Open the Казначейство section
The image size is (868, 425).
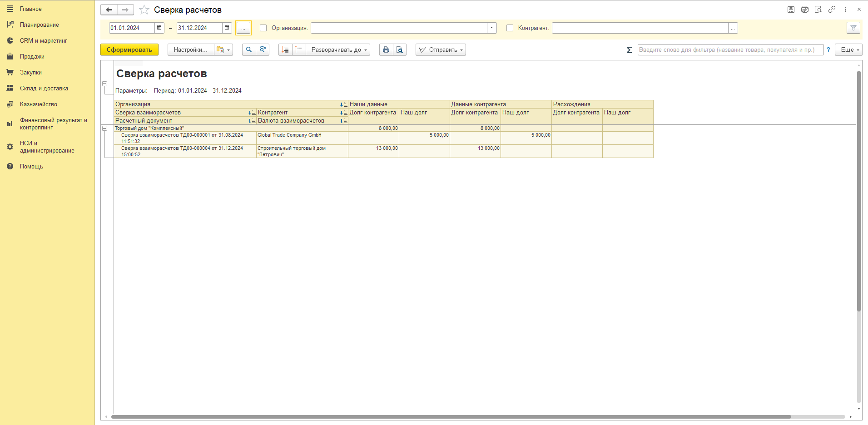pyautogui.click(x=39, y=104)
